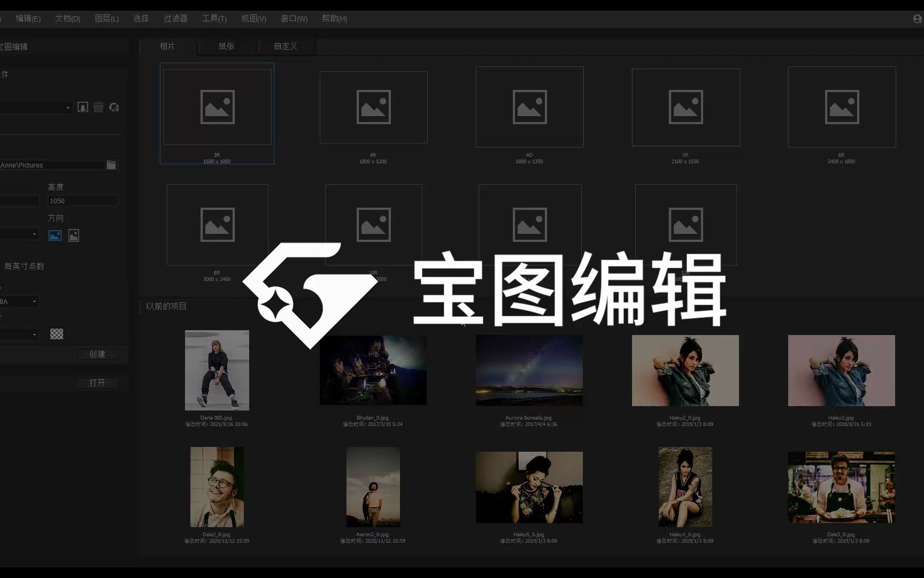Open the 窗口(W) menu
This screenshot has width=924, height=578.
point(294,19)
